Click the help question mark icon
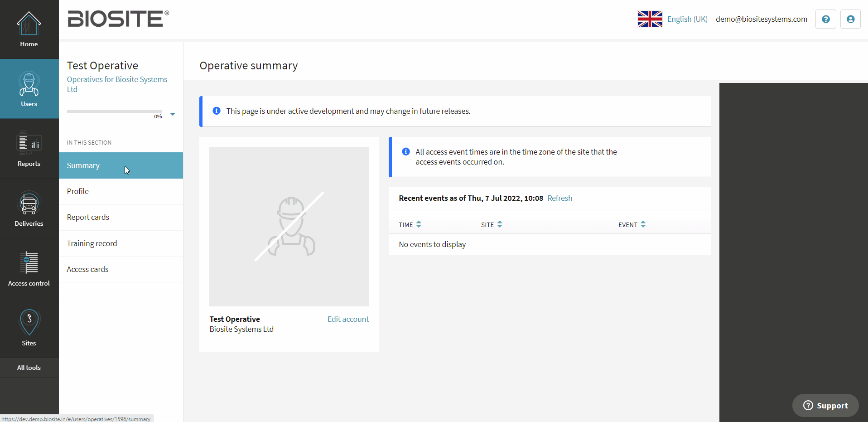This screenshot has width=868, height=422. point(825,19)
